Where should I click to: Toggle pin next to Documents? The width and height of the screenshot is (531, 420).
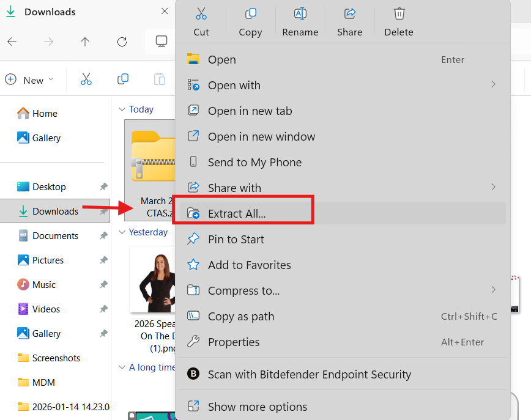(x=103, y=236)
